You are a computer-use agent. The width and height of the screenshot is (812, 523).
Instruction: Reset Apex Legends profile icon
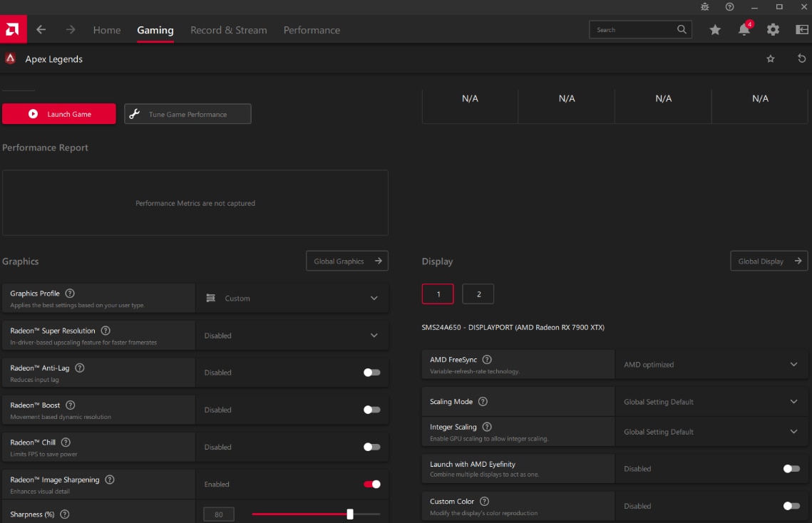point(801,58)
